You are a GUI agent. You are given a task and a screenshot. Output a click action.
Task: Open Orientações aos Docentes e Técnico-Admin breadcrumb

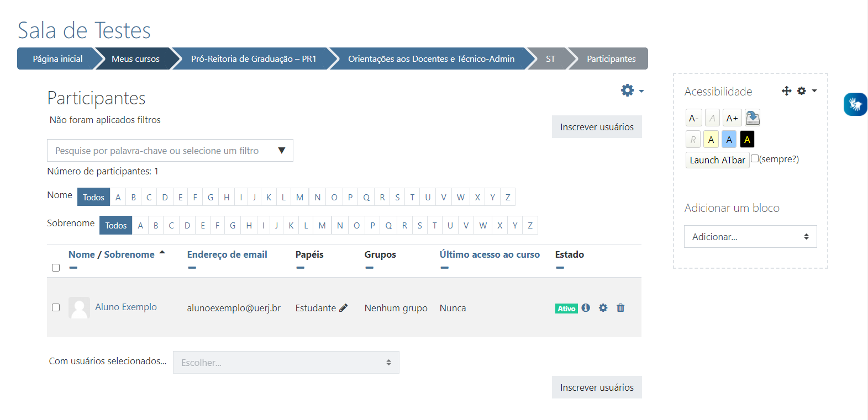coord(431,59)
